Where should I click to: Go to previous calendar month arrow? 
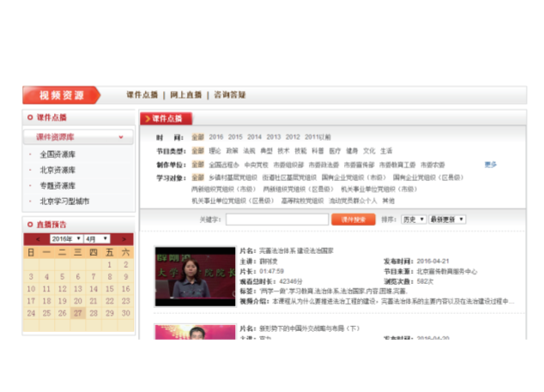(38, 239)
